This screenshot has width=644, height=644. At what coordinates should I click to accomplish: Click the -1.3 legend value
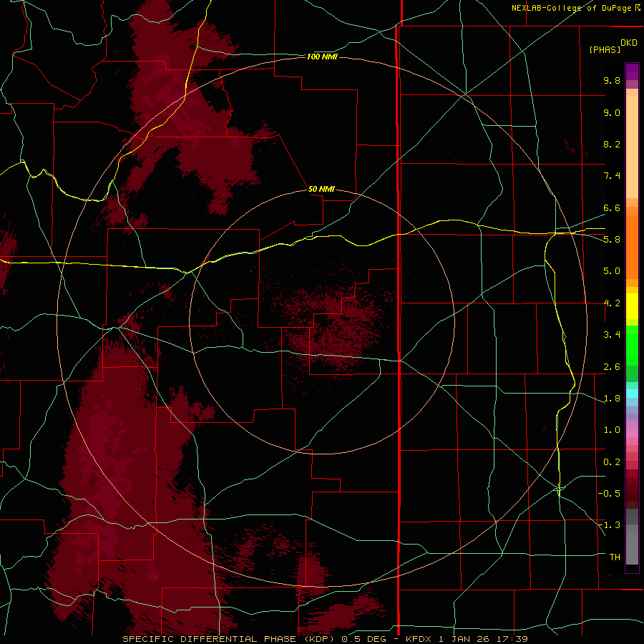coord(609,525)
